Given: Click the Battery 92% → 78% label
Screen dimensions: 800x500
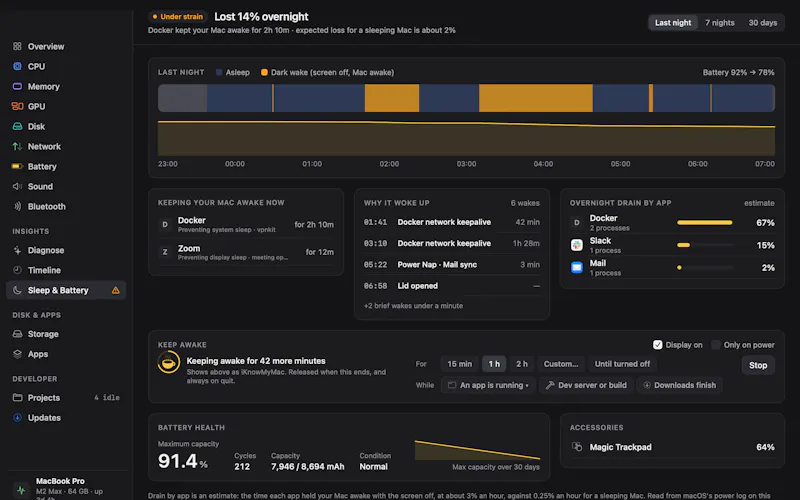Looking at the screenshot, I should 738,72.
